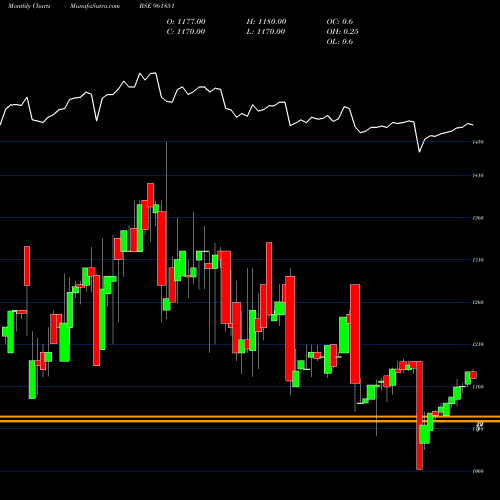Click the 'OL: 0.6' reading

(340, 41)
